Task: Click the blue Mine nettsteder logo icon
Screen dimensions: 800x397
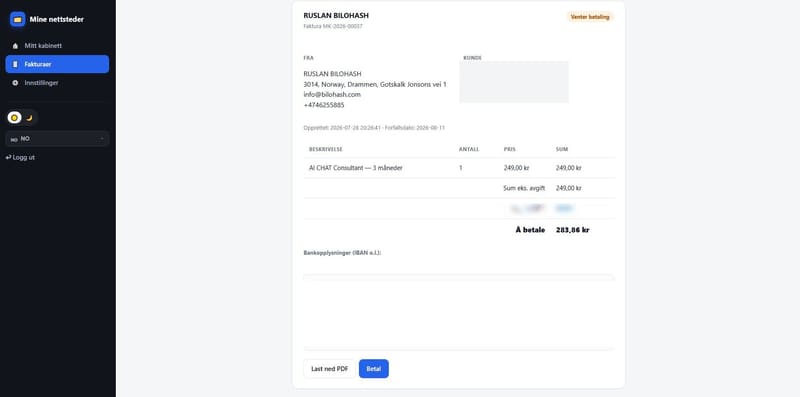Action: (x=17, y=19)
